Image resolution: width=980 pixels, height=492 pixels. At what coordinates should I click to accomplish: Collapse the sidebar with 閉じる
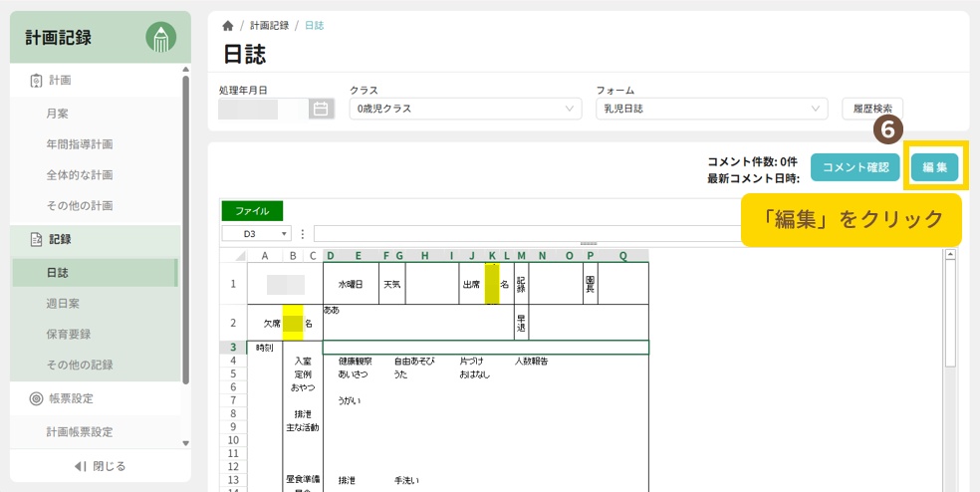100,466
